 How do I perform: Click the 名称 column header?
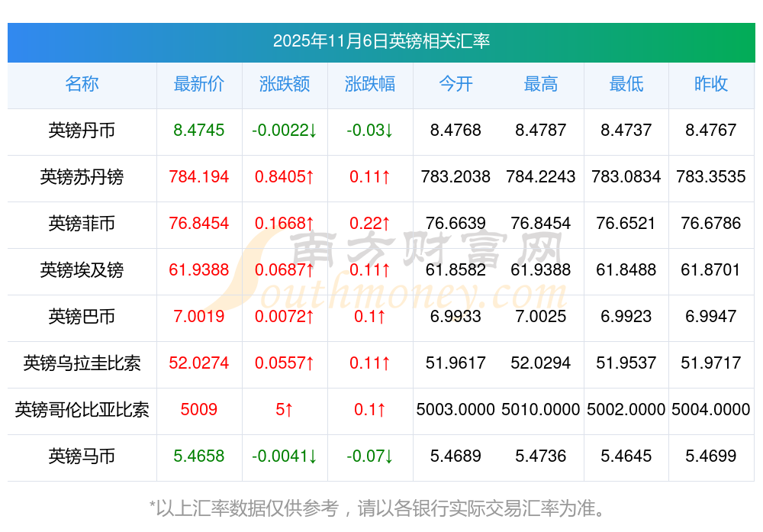[82, 84]
